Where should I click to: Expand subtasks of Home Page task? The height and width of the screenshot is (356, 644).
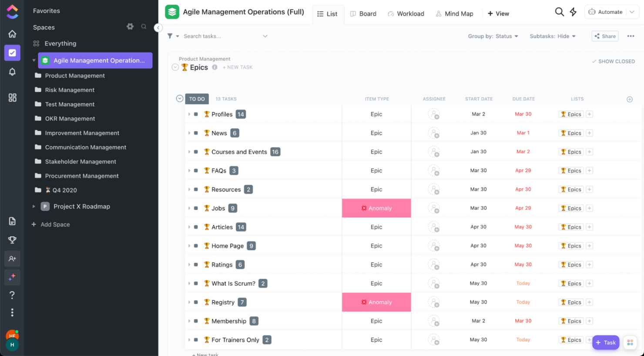tap(189, 246)
